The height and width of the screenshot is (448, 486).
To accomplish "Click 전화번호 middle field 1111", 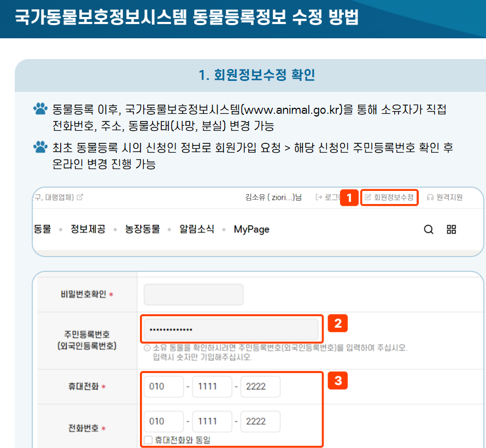I will [212, 421].
